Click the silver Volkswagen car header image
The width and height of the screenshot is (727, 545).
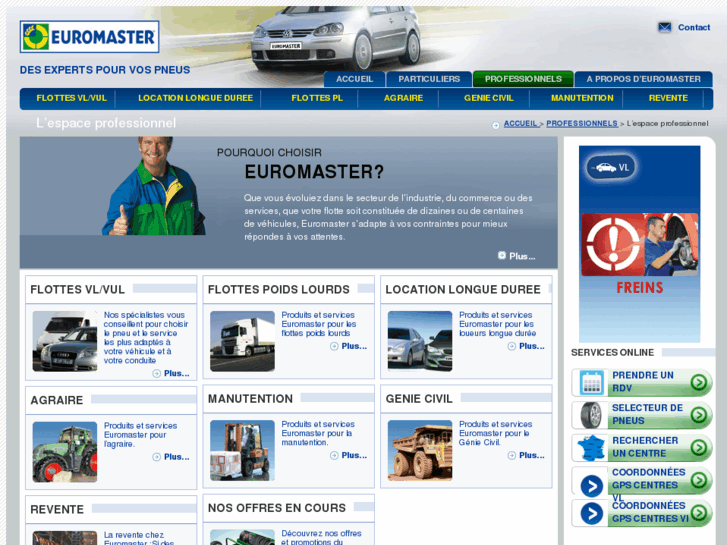(336, 38)
